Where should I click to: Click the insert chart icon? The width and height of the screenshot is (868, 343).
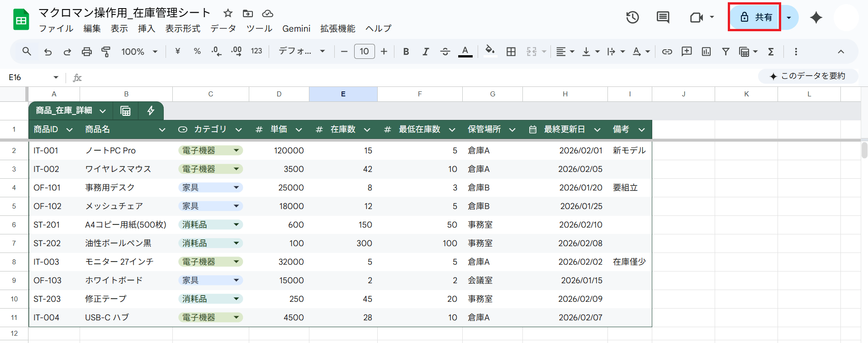click(x=706, y=52)
